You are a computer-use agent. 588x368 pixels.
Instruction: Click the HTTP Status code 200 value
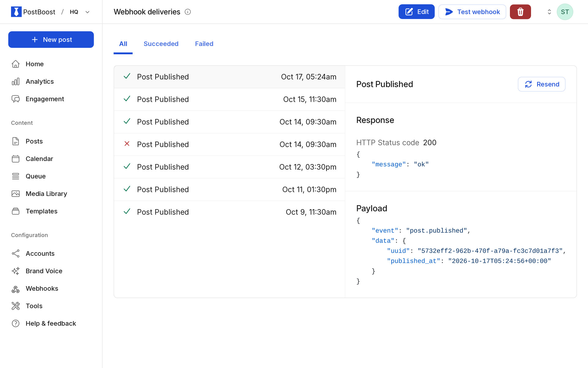pos(430,143)
